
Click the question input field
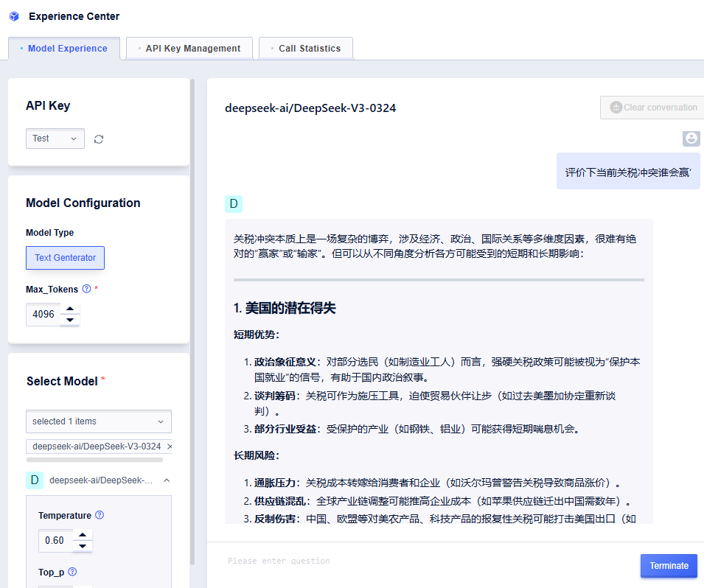pyautogui.click(x=405, y=561)
